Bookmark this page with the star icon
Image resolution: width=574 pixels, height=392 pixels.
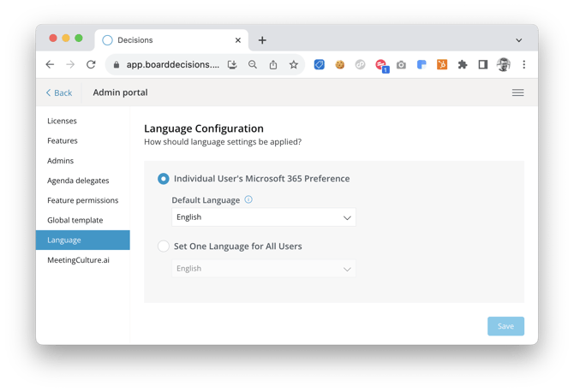294,64
